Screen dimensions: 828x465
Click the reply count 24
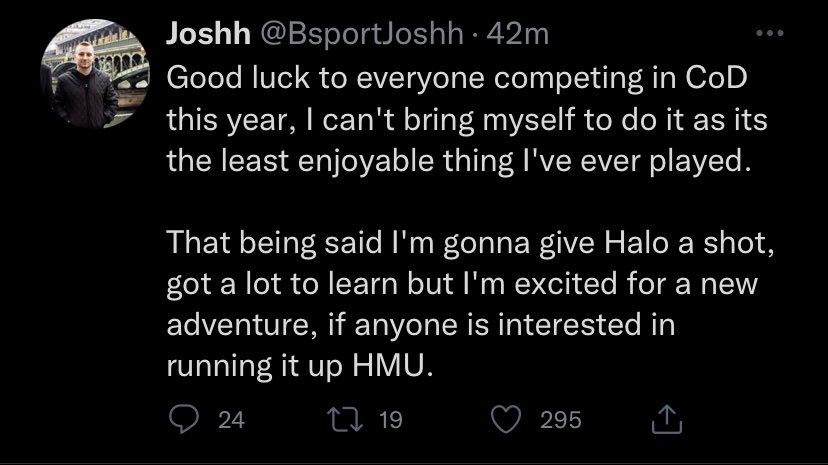231,420
